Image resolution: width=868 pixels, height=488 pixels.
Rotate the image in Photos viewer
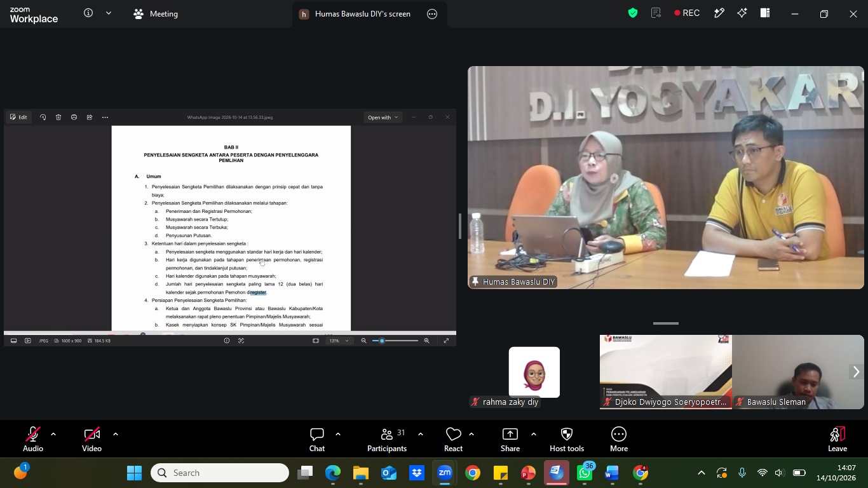coord(43,117)
